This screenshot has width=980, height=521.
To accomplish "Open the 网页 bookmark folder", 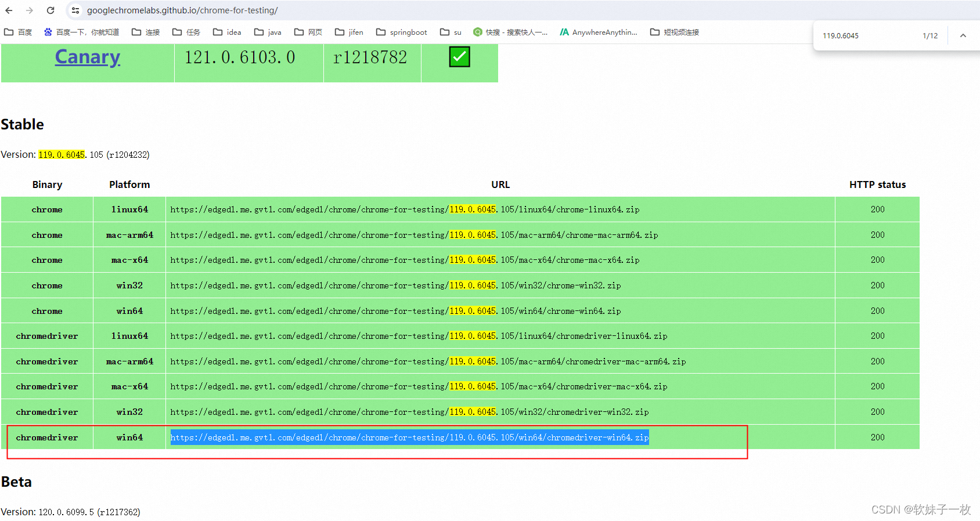I will (308, 32).
